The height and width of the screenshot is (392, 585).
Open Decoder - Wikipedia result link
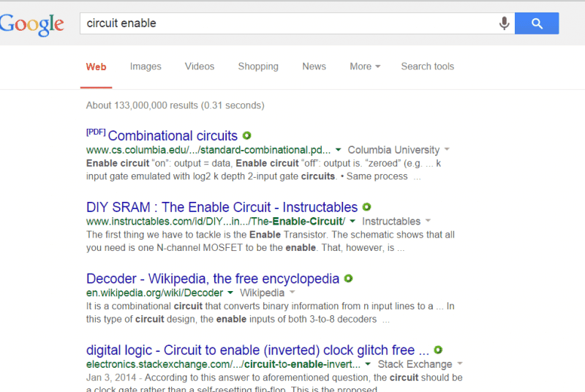213,279
